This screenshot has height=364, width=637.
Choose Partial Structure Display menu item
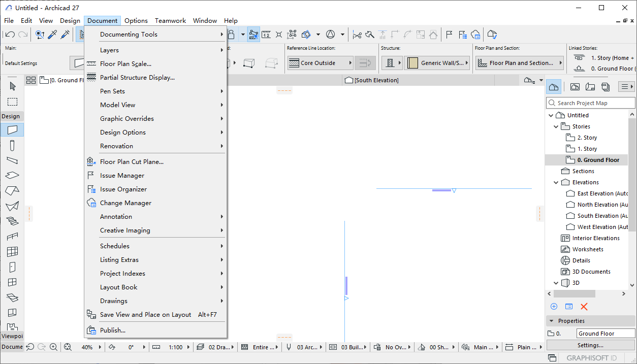(x=155, y=78)
